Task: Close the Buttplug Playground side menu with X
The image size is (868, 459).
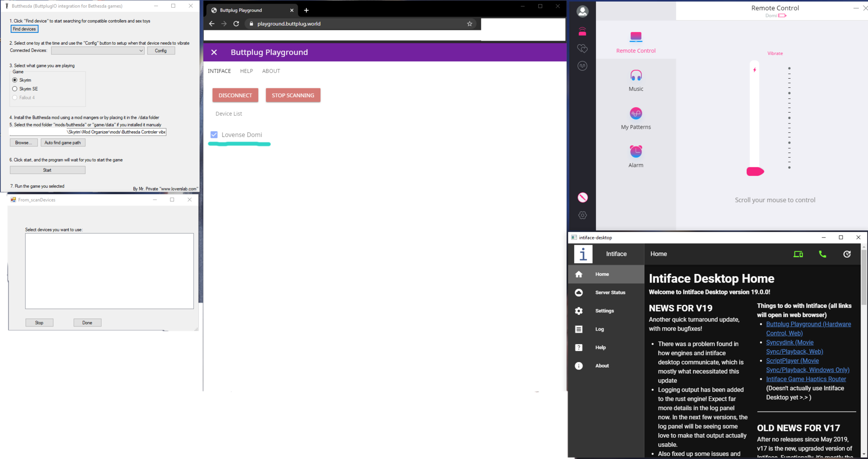Action: (x=214, y=52)
